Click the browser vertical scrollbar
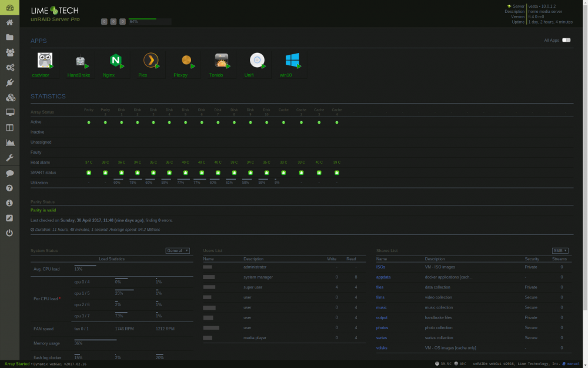588x368 pixels. click(585, 158)
